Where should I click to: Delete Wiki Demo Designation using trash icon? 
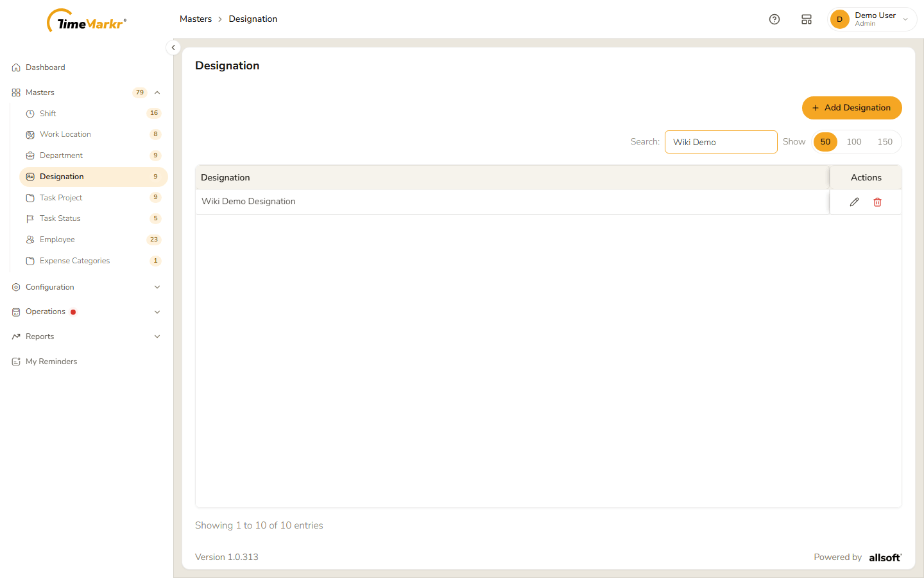[877, 202]
